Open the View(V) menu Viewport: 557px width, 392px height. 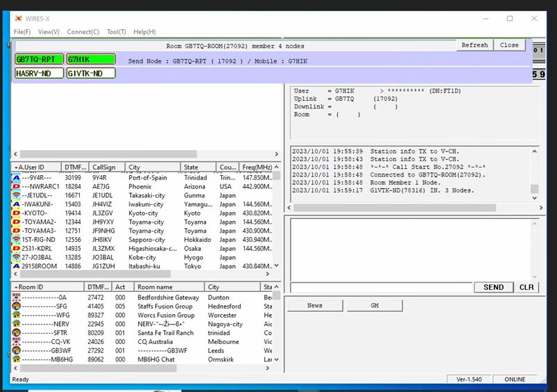click(x=49, y=32)
